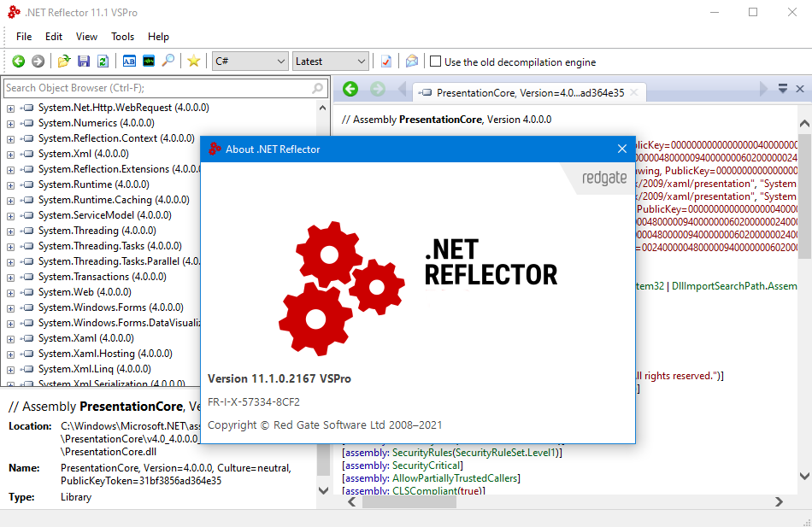Viewport: 812px width, 527px height.
Task: Open the Help menu
Action: 158,37
